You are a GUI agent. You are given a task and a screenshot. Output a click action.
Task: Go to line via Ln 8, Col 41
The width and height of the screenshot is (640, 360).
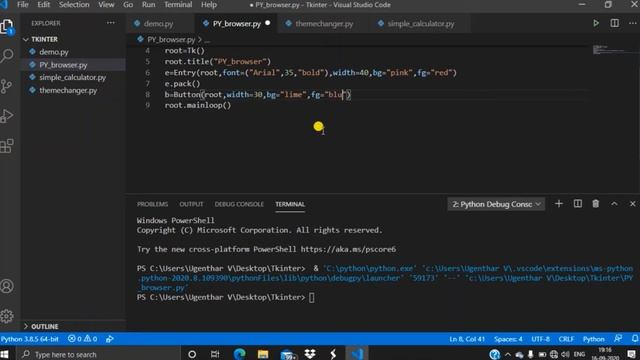[467, 339]
